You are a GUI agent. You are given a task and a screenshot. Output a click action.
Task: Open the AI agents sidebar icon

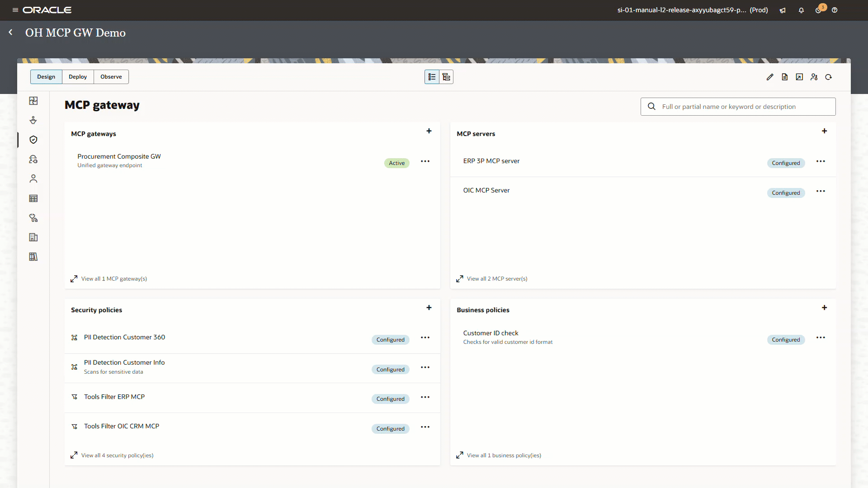pos(33,159)
